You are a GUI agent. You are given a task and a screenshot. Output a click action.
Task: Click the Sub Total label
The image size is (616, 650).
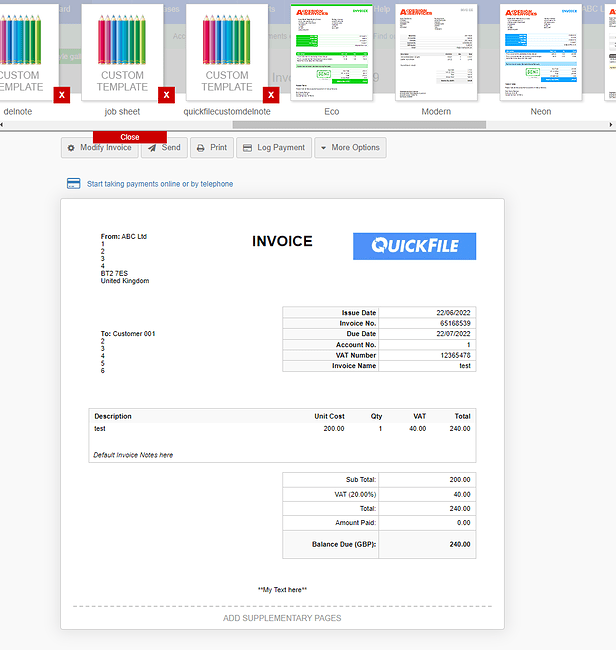(361, 480)
